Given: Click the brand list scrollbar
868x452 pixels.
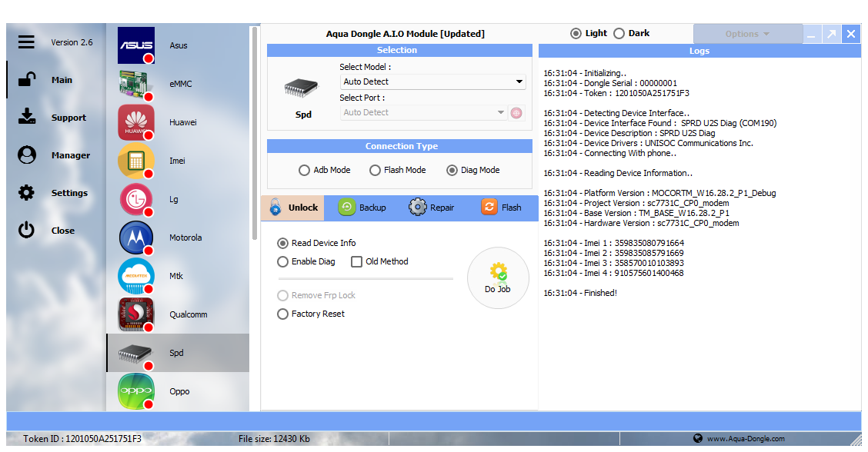Looking at the screenshot, I should pos(255,133).
